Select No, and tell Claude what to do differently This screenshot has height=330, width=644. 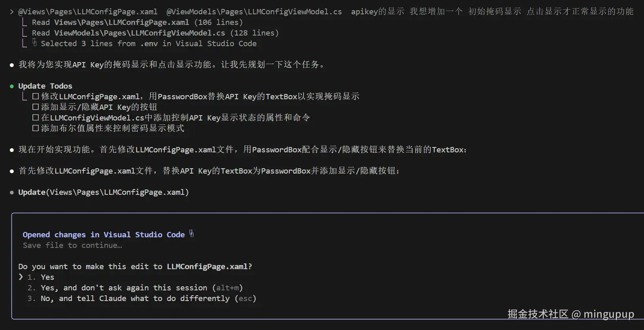tap(142, 298)
